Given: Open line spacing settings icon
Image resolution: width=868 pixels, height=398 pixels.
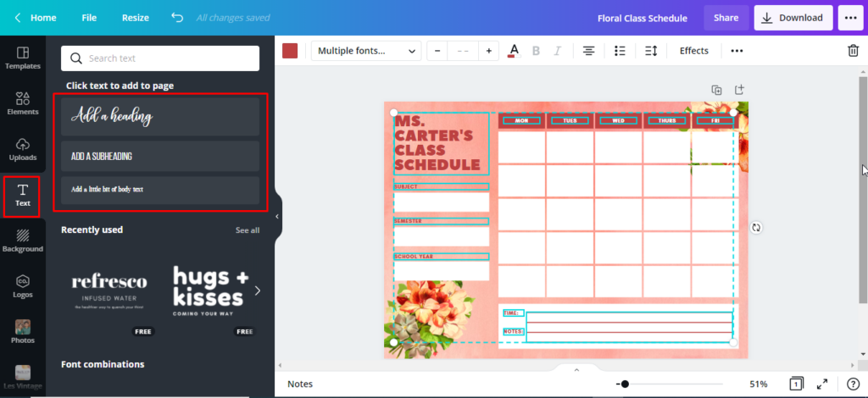Looking at the screenshot, I should click(x=651, y=51).
